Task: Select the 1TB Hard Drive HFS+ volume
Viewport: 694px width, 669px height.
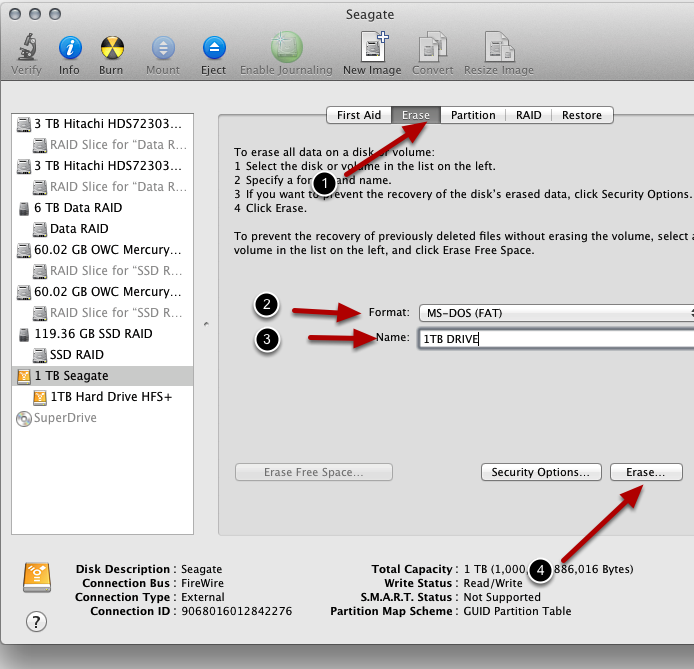Action: (x=110, y=397)
